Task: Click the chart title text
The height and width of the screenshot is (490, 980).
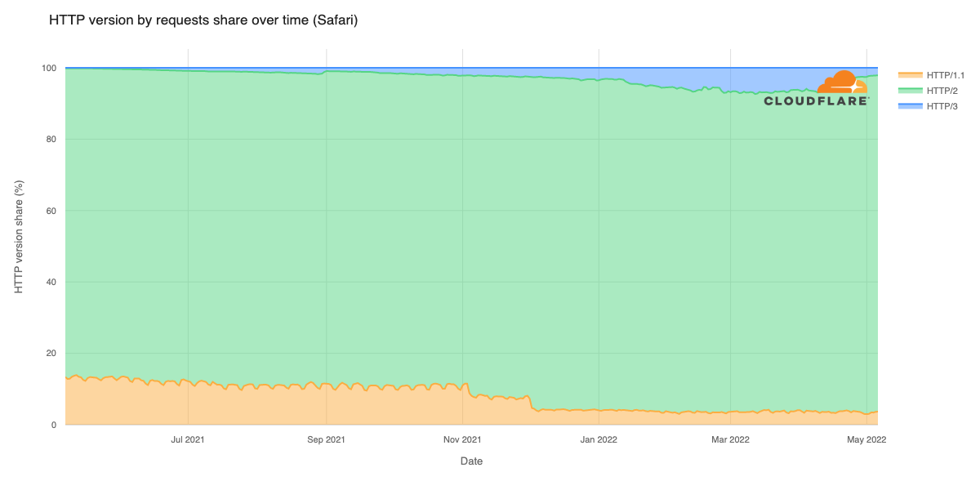Action: [x=203, y=20]
